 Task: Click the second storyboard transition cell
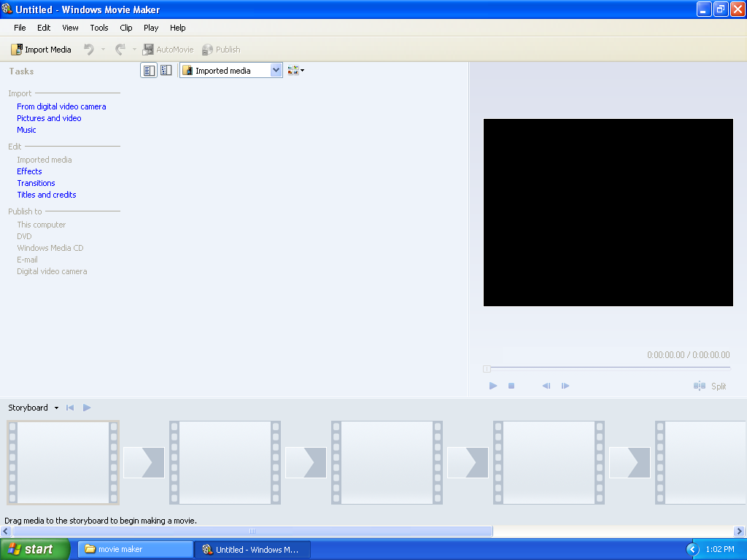(x=306, y=462)
